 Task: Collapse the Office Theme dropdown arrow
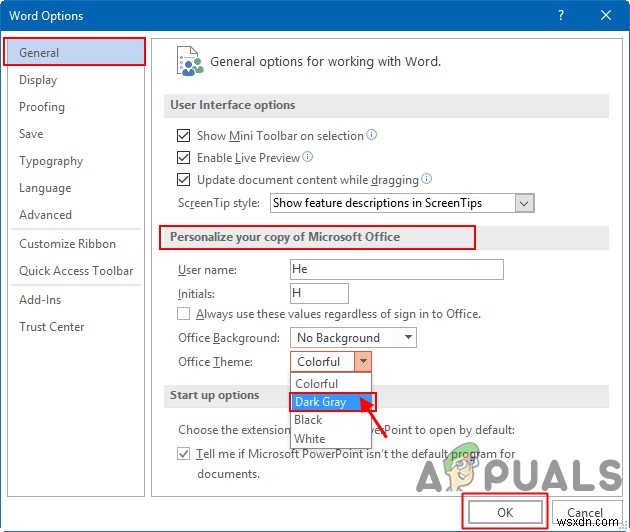point(363,361)
